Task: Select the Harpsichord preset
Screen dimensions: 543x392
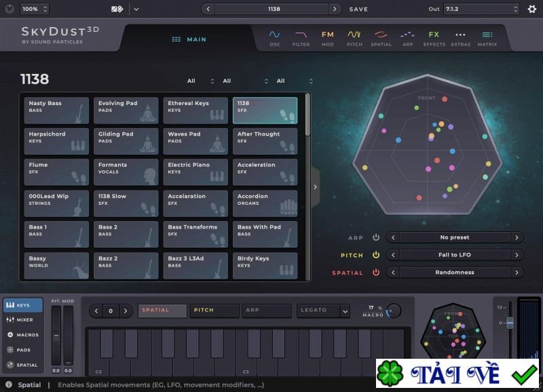Action: 56,141
